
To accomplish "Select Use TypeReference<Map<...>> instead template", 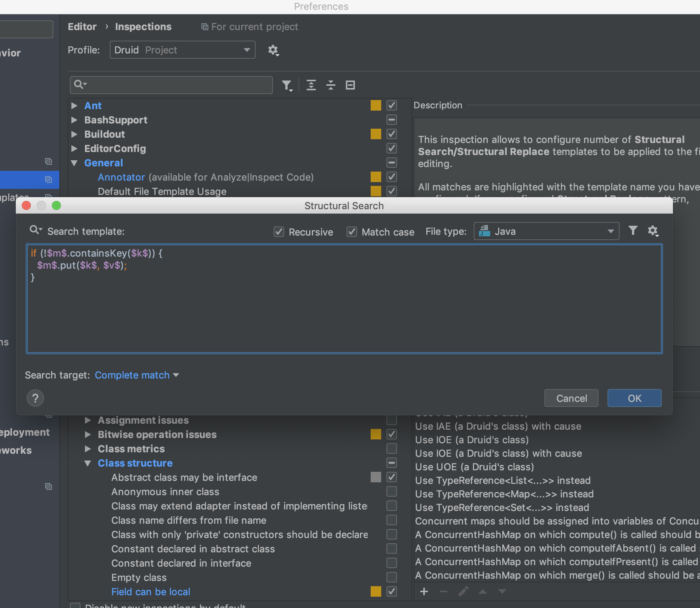I will [x=504, y=494].
